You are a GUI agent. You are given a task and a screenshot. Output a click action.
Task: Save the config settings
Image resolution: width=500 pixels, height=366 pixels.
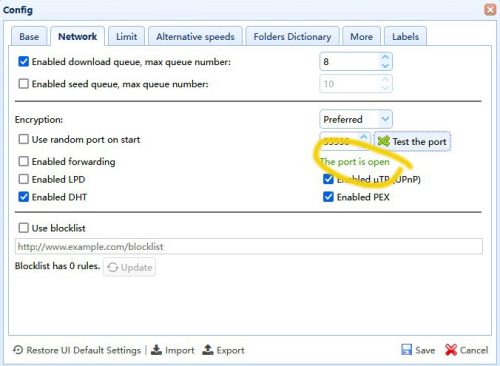418,350
